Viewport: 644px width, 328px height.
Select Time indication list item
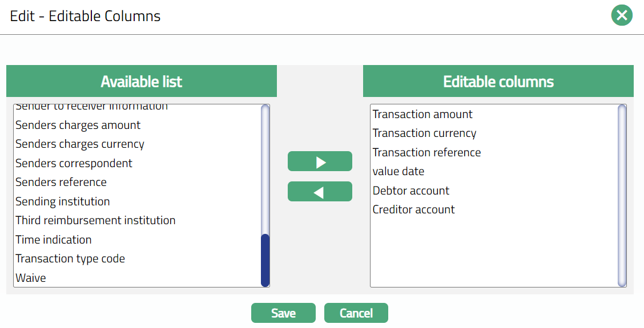tap(54, 240)
